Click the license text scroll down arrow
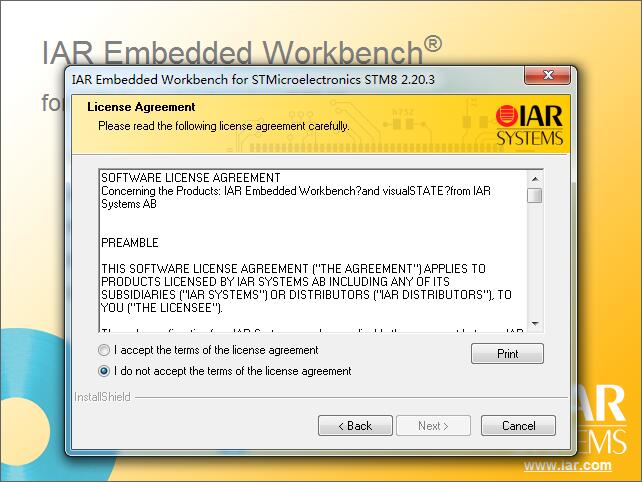Image resolution: width=642 pixels, height=482 pixels. coord(535,324)
